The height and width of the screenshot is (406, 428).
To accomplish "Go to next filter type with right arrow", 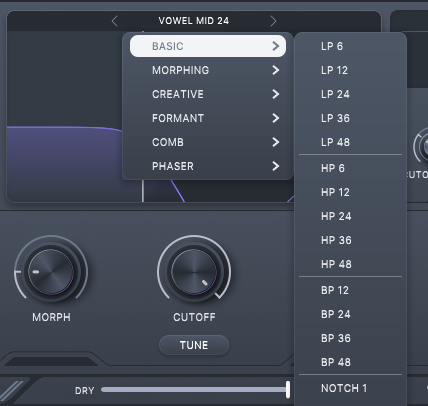I will click(x=273, y=21).
